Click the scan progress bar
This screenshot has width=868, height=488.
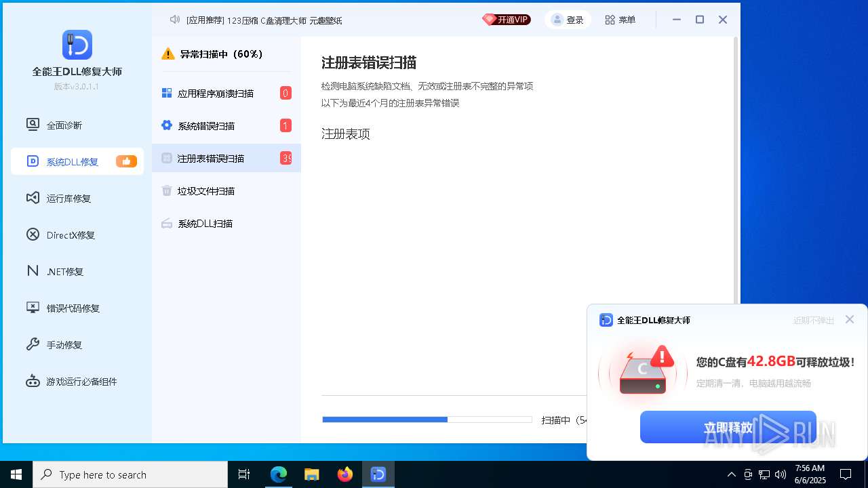[427, 420]
